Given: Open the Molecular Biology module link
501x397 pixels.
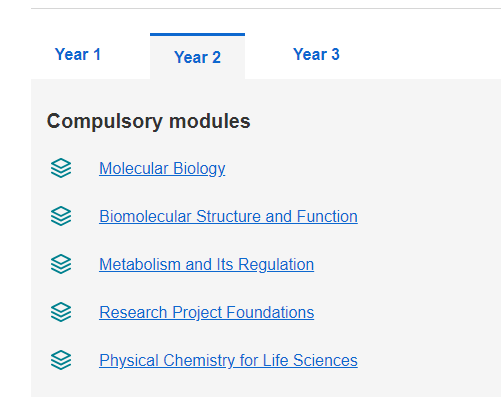Looking at the screenshot, I should 162,169.
